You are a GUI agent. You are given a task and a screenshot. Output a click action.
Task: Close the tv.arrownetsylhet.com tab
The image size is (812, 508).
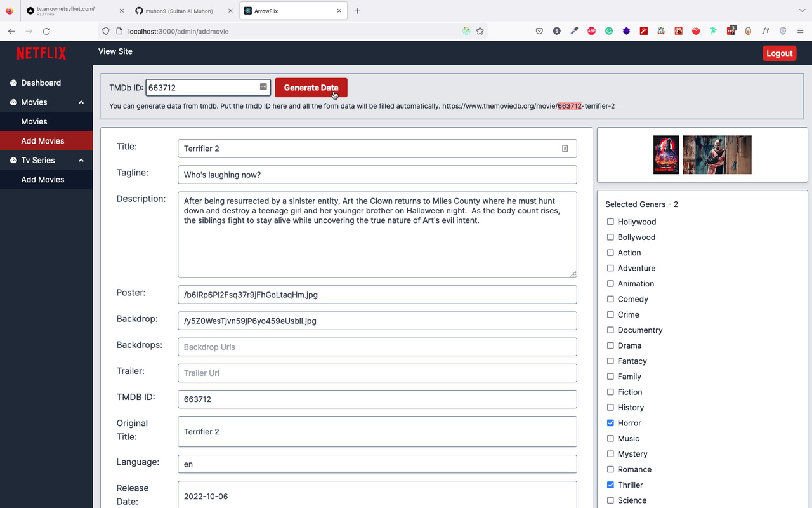click(122, 11)
